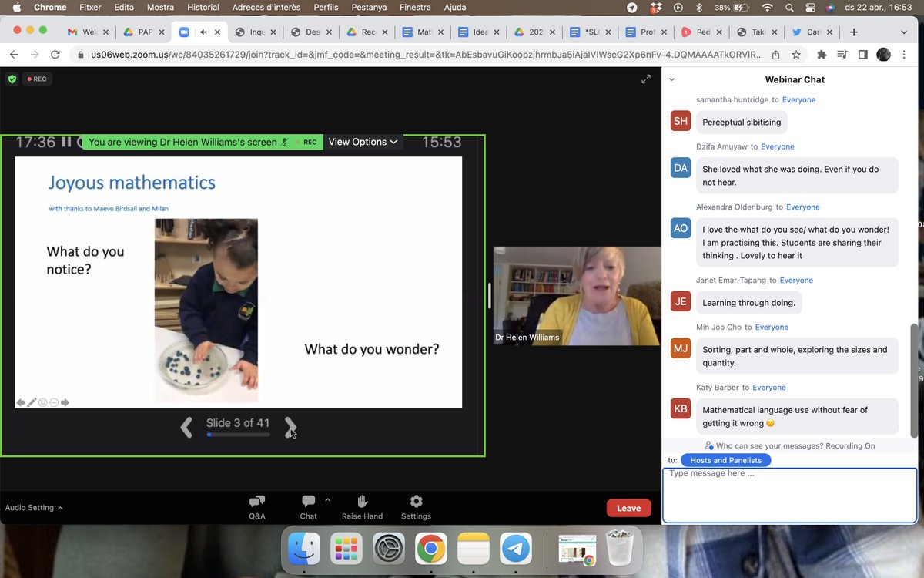
Task: Click small forward arrow on slide
Action: [x=65, y=402]
